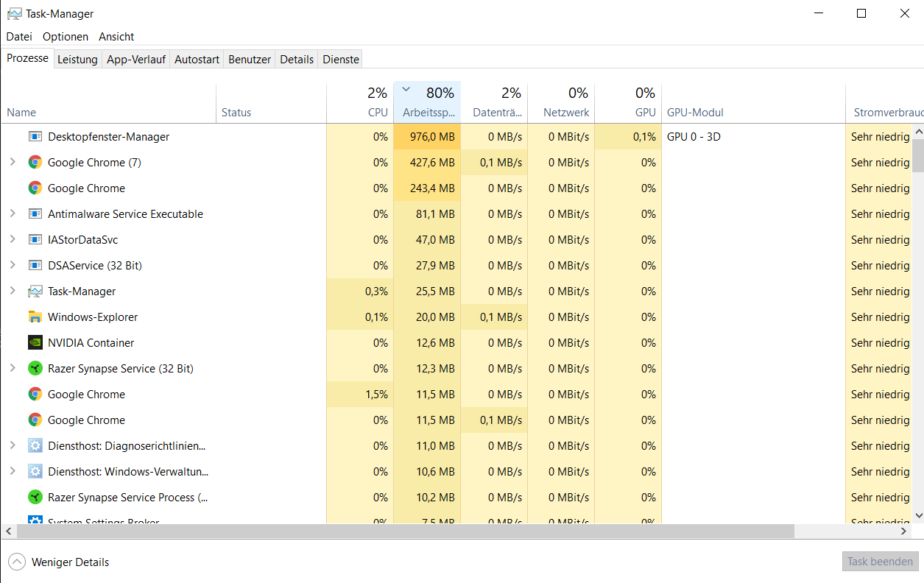
Task: Click the Chrome icon in the 243,4 MB row
Action: click(35, 188)
